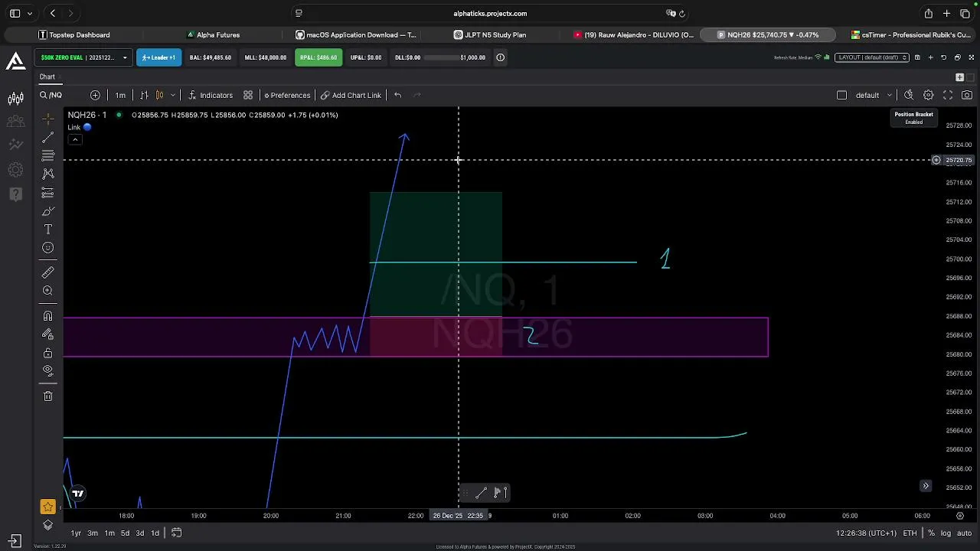Viewport: 980px width, 551px height.
Task: Select the orange candlestick style icon
Action: tap(159, 95)
